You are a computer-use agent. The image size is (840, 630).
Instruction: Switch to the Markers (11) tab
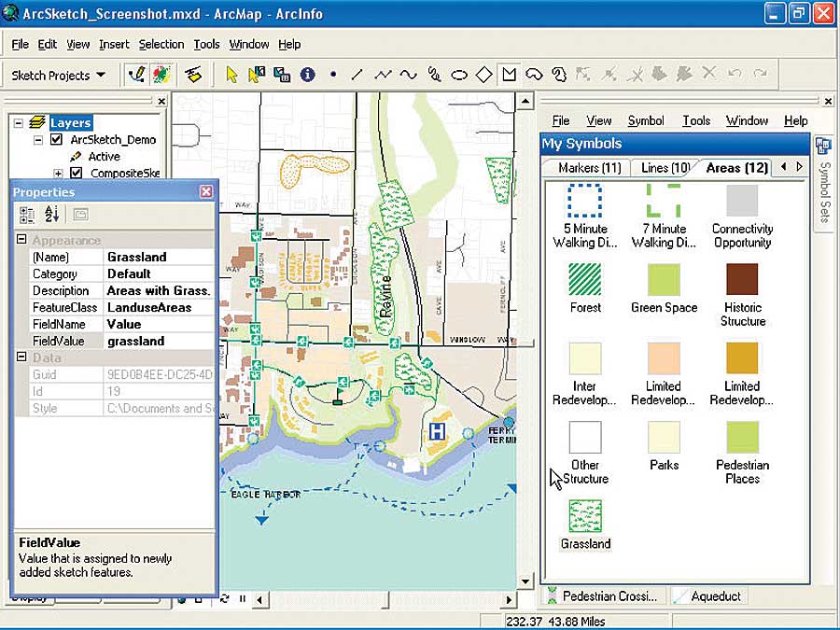tap(589, 168)
